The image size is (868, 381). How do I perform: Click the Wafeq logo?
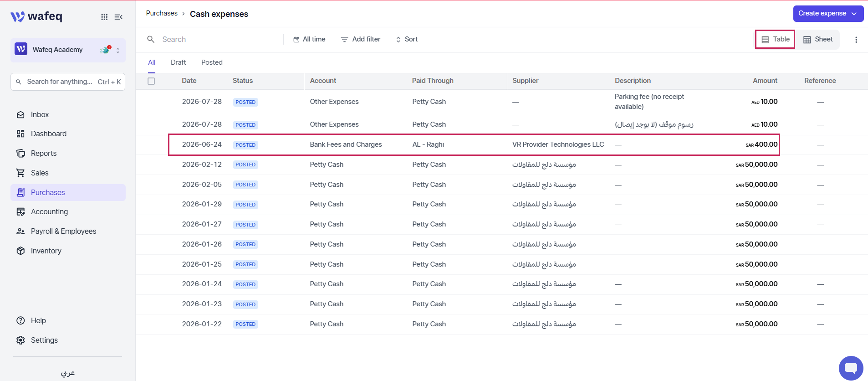pyautogui.click(x=36, y=16)
